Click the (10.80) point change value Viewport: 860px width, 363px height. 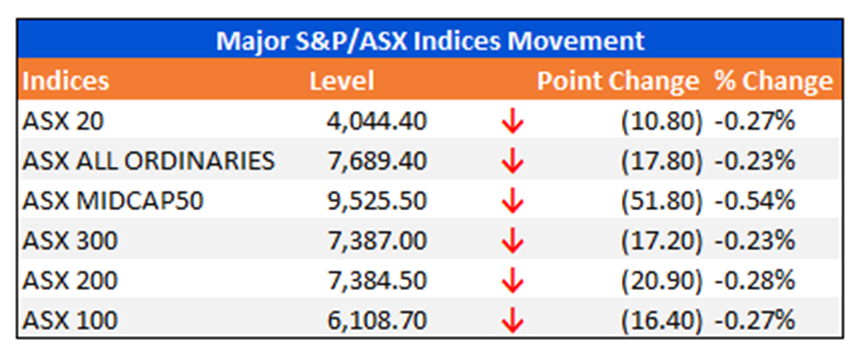point(661,122)
